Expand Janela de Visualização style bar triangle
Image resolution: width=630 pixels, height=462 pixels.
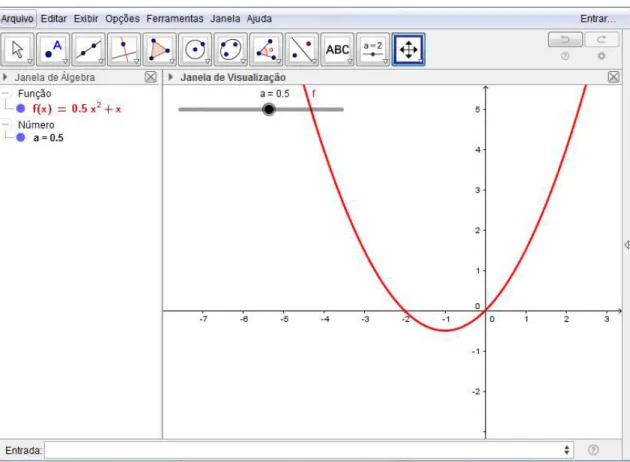[x=171, y=77]
